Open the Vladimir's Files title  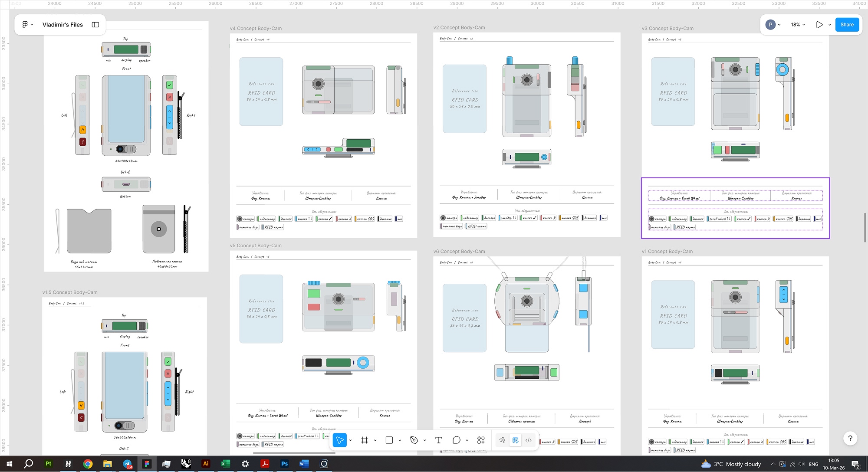62,25
